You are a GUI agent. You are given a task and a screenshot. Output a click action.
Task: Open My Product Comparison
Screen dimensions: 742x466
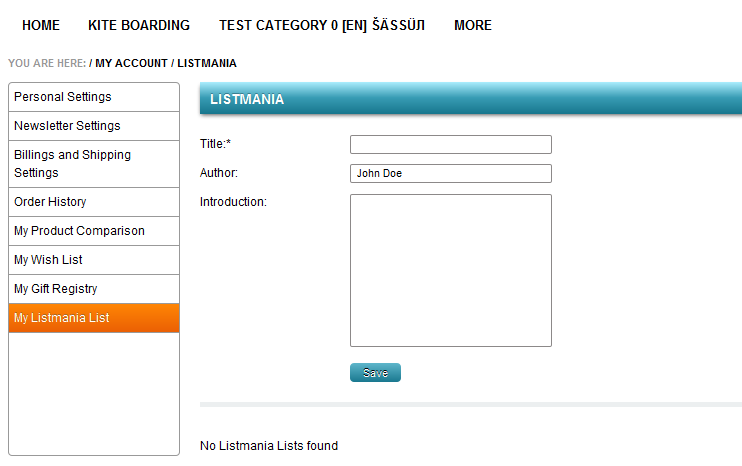click(79, 231)
